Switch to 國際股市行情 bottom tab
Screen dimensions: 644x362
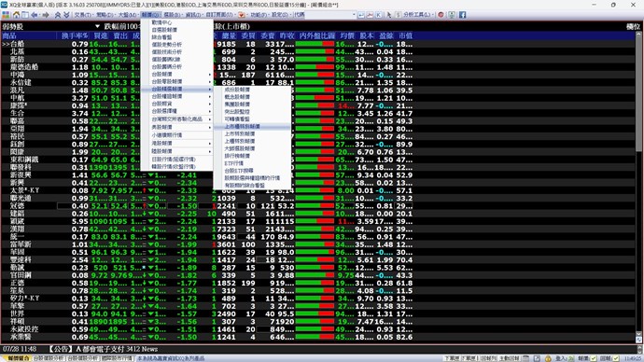(118, 358)
